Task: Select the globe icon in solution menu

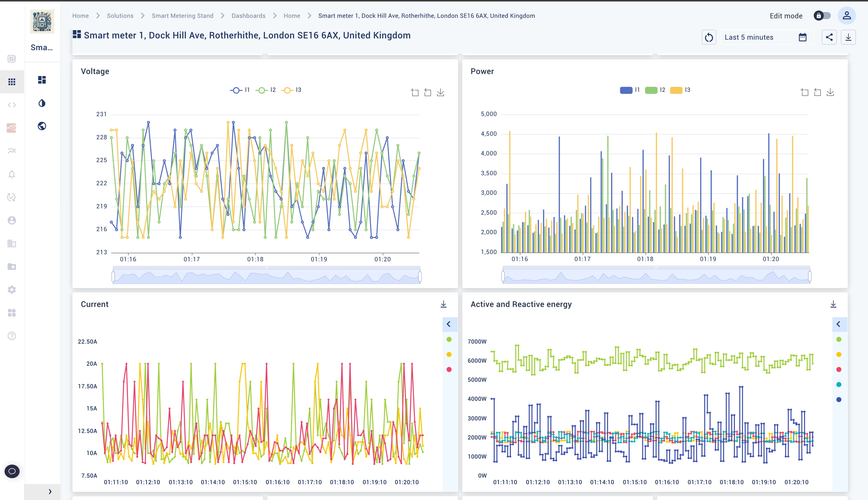Action: click(42, 126)
